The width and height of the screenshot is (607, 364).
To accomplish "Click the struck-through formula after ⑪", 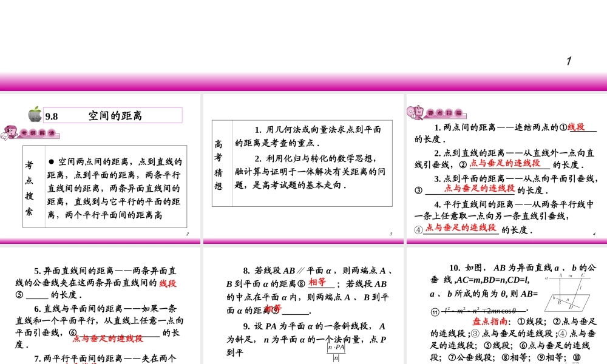I will coord(484,311).
